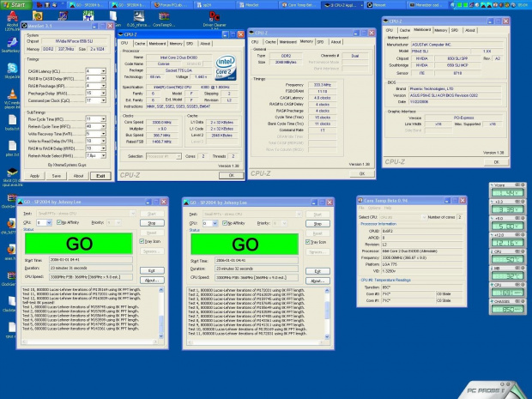Launch SeaMonkey from the desktop
This screenshot has height=399, width=532.
coord(11,44)
